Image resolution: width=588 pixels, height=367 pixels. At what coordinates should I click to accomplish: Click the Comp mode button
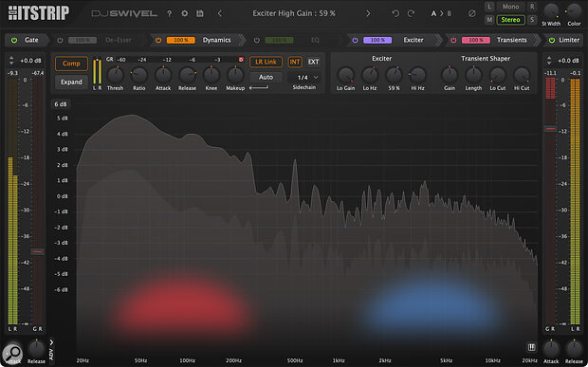pyautogui.click(x=71, y=64)
